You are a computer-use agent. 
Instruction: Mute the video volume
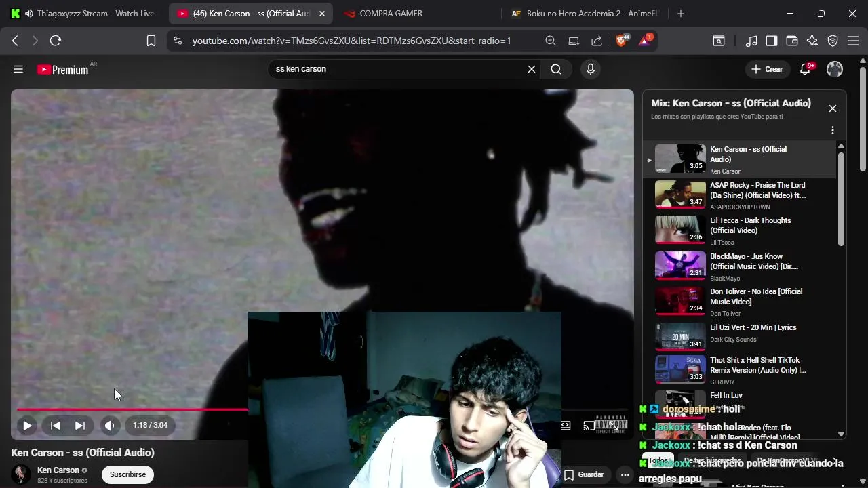(109, 426)
